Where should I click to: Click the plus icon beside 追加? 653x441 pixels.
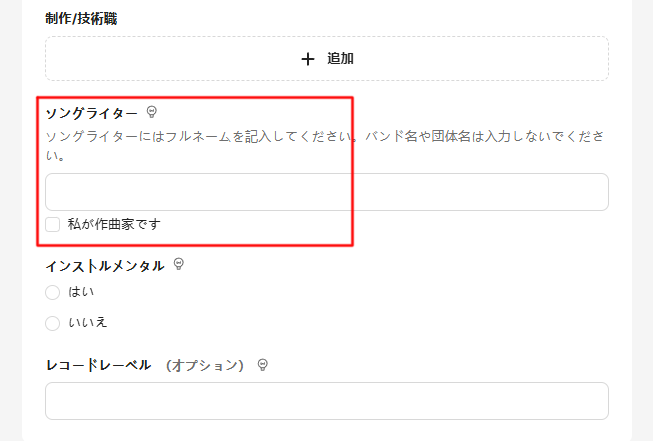tap(308, 59)
